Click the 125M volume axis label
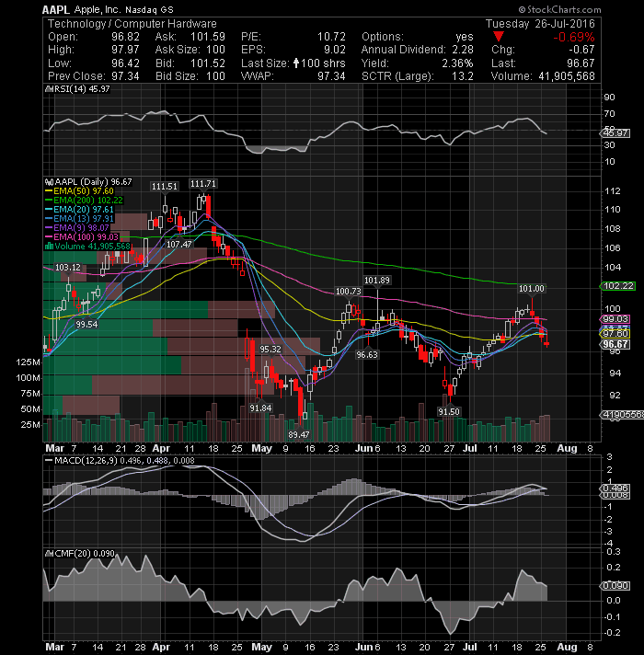The image size is (644, 655). pyautogui.click(x=28, y=362)
